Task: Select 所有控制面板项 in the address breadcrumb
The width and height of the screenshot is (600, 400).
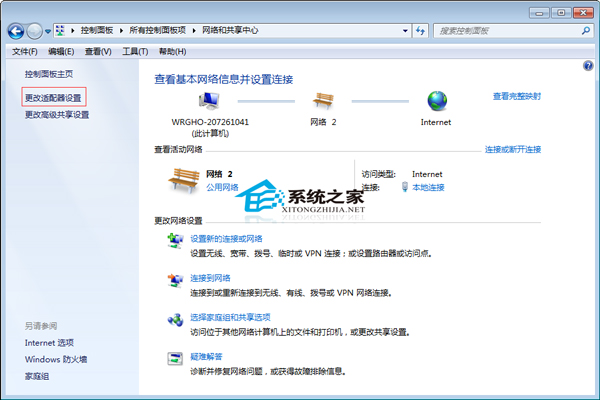Action: [157, 31]
